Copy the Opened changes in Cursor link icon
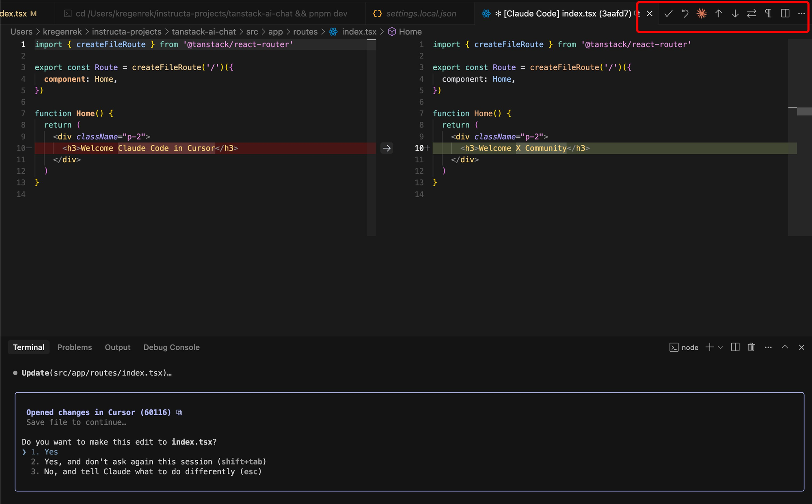 point(179,412)
